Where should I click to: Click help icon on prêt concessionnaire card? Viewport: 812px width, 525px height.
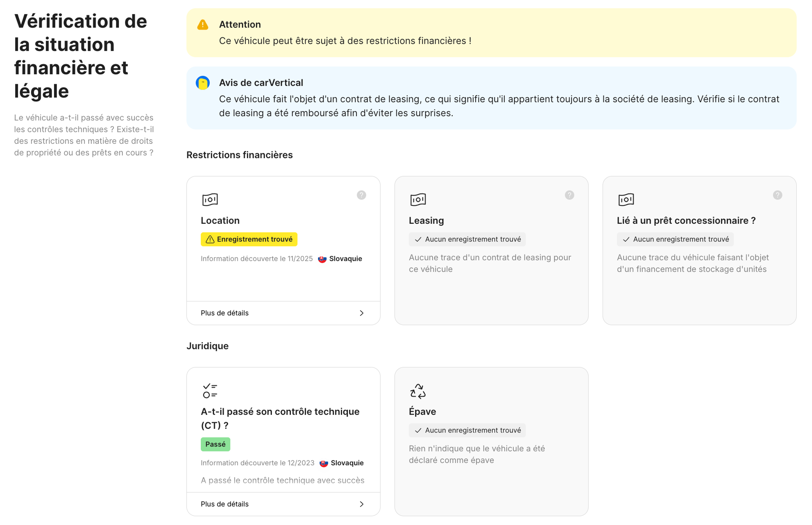(777, 195)
